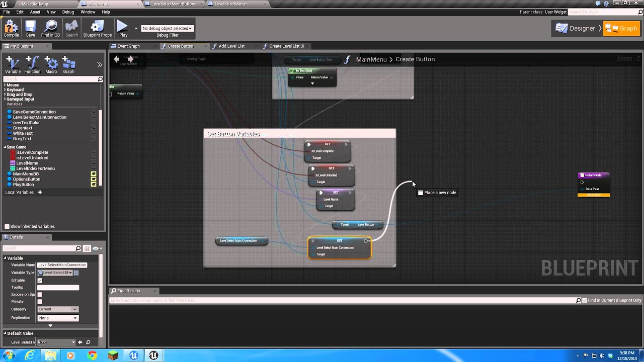Open File Explorer from the taskbar
Screen dimensions: 644x362
(x=51, y=355)
